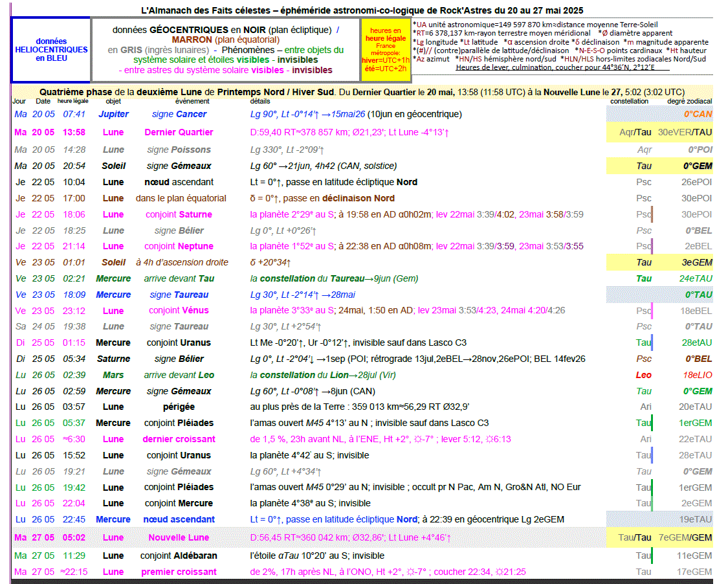
Task: Select the perigee distance detail "359 013 km"
Action: pos(375,407)
